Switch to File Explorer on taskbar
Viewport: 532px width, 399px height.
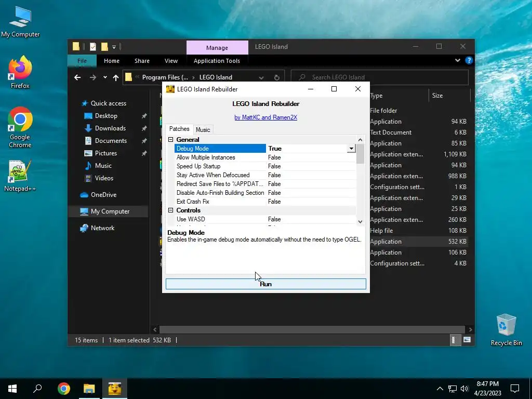click(89, 389)
